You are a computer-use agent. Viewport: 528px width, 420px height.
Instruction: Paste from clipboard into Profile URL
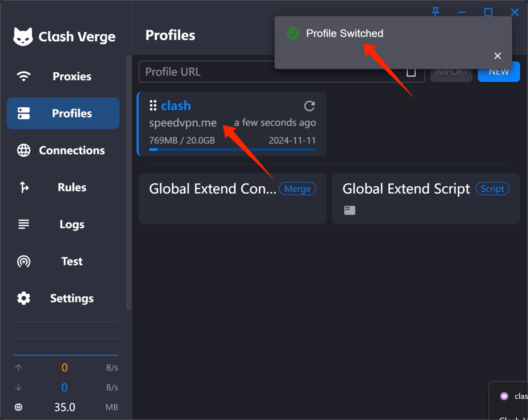pyautogui.click(x=411, y=72)
